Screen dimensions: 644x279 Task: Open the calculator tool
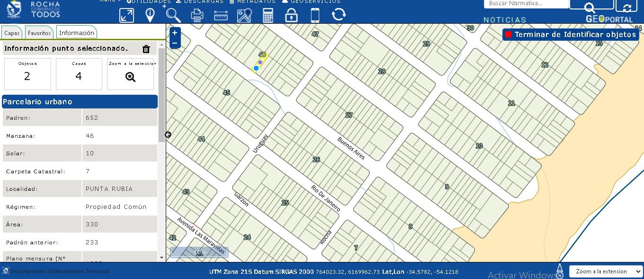pyautogui.click(x=268, y=15)
